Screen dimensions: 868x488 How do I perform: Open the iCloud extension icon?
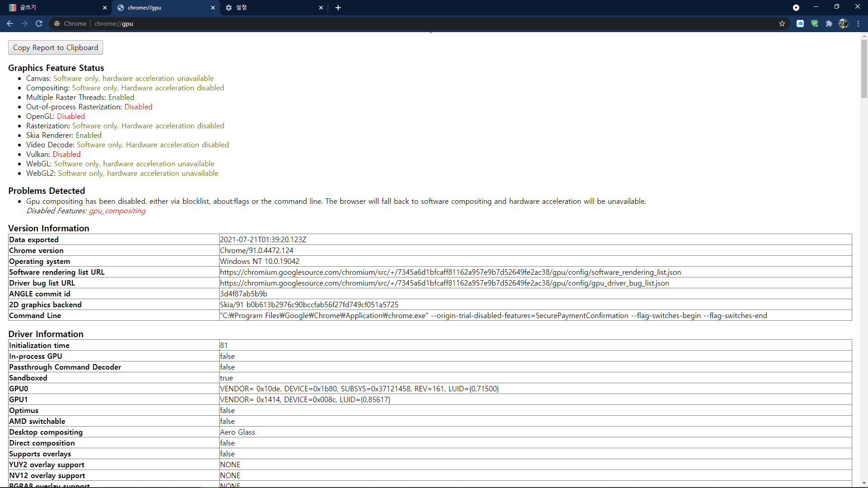(x=800, y=23)
